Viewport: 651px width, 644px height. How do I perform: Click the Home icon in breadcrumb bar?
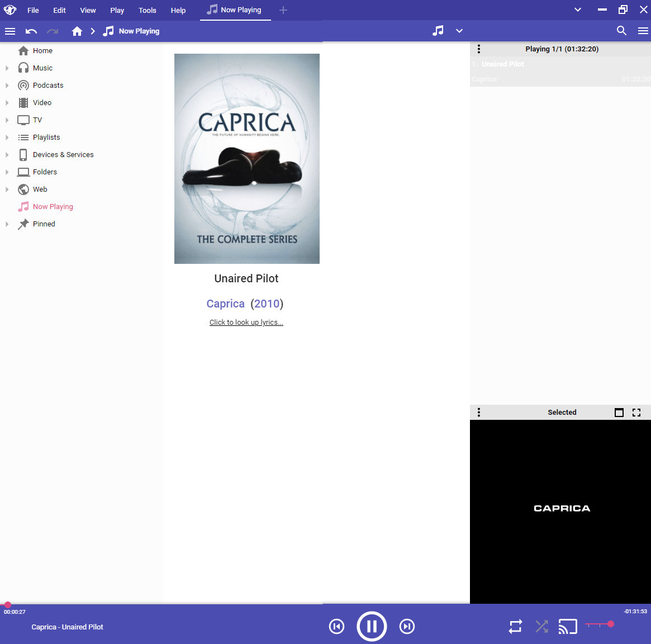pyautogui.click(x=77, y=31)
